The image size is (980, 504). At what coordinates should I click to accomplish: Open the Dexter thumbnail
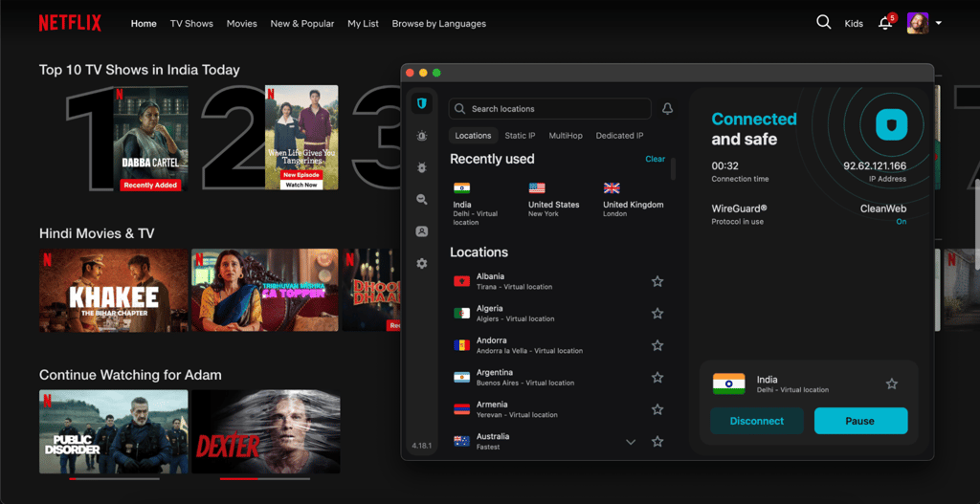(x=266, y=431)
